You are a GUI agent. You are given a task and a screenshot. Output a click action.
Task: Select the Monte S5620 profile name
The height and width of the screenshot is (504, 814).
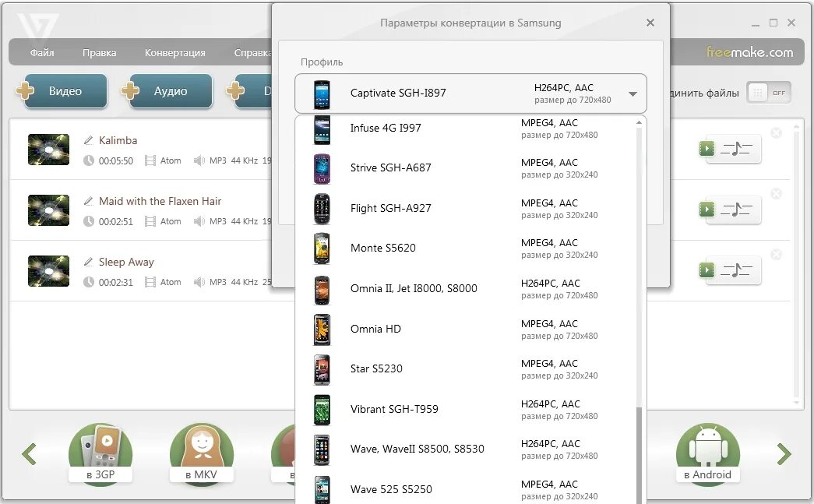[x=383, y=248]
